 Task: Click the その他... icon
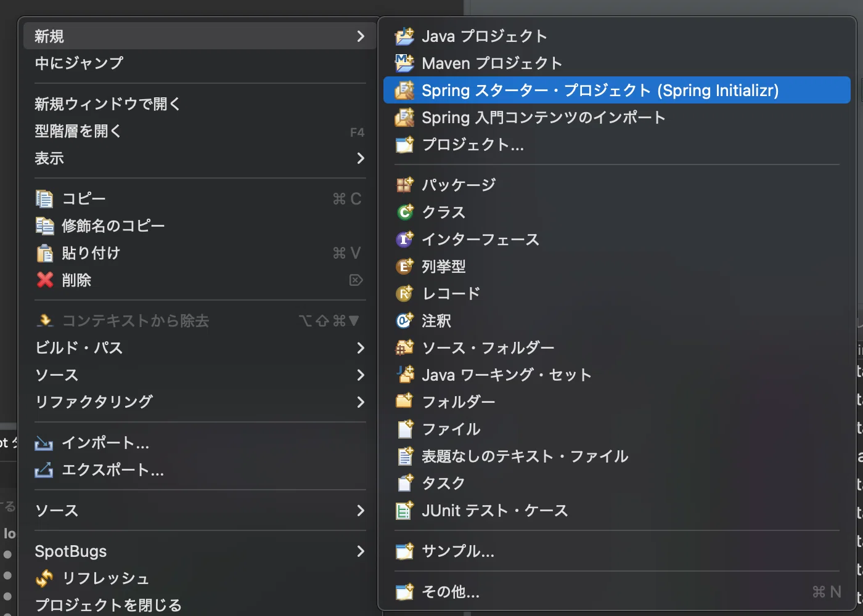[404, 591]
